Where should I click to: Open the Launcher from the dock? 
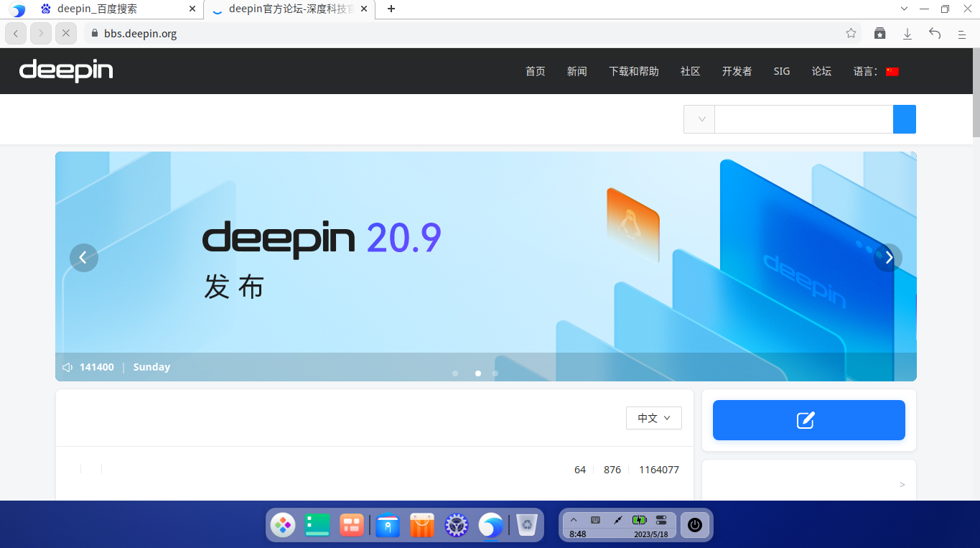(x=283, y=525)
